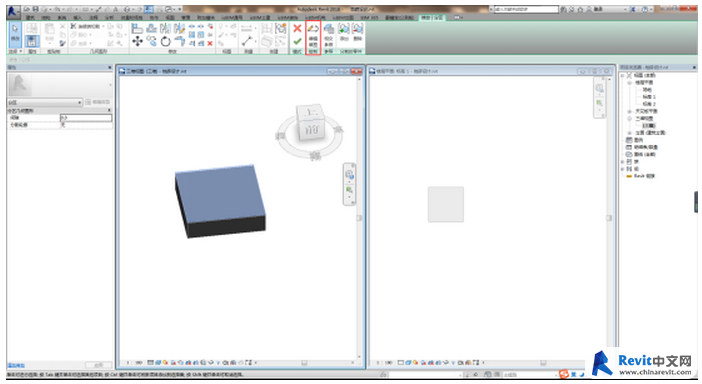Click the Intersecting References tool
The image size is (702, 384).
coord(329,36)
